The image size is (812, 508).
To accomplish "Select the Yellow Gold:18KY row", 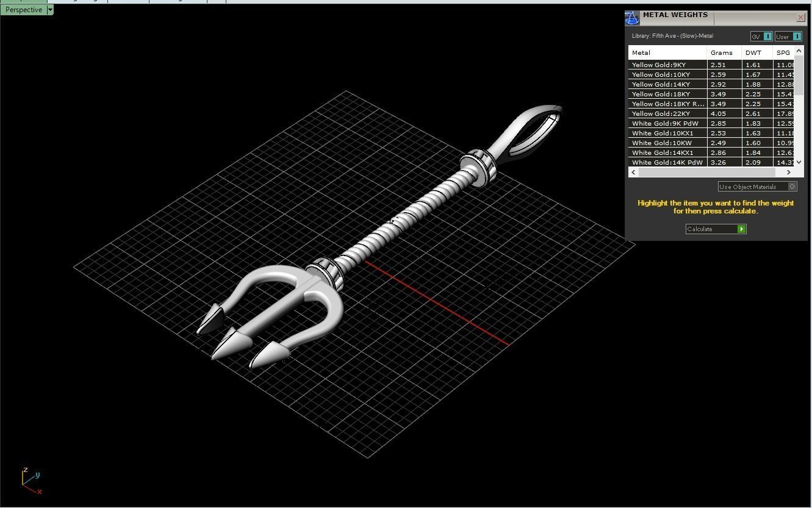I will 711,94.
